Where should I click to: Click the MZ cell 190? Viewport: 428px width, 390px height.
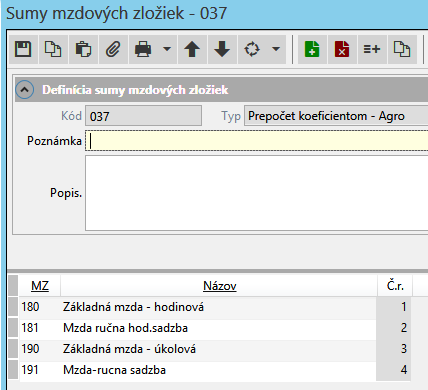click(x=40, y=349)
